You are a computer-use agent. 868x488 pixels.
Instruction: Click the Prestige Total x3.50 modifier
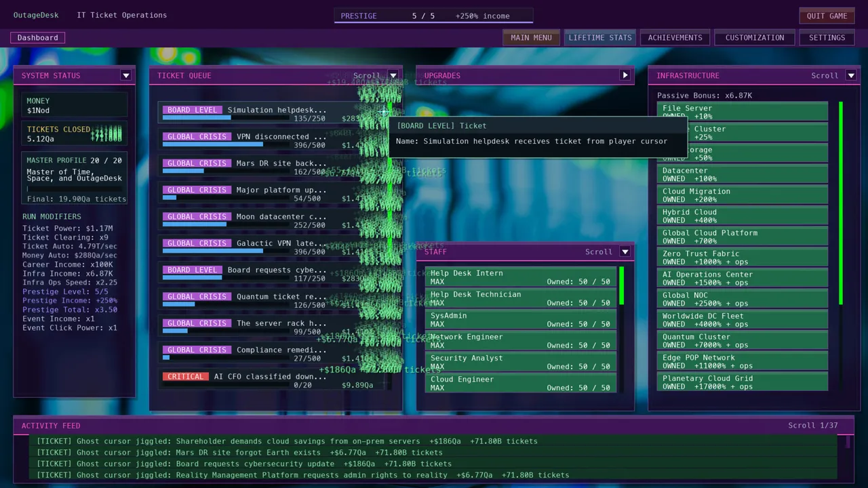[x=70, y=310]
